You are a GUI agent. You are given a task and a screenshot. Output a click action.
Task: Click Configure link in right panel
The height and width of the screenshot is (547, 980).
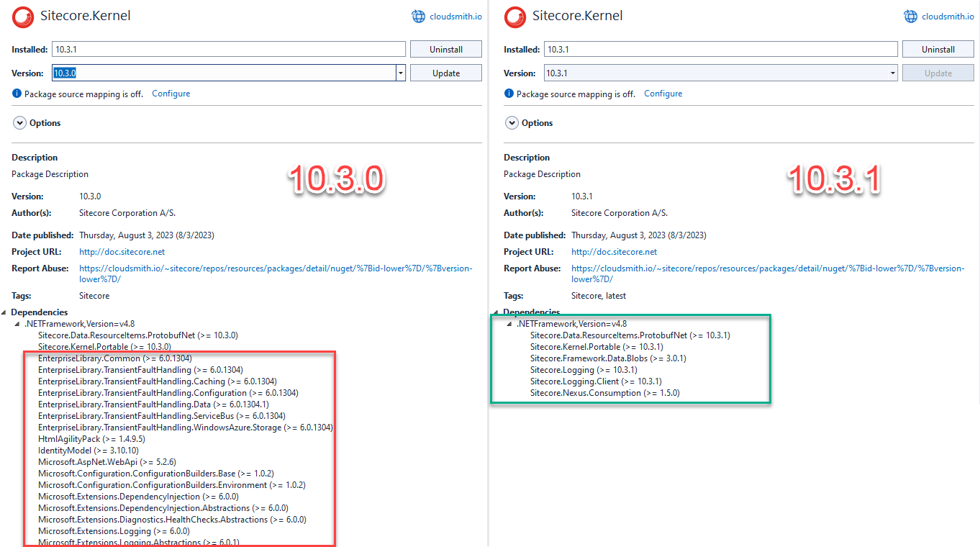[663, 94]
